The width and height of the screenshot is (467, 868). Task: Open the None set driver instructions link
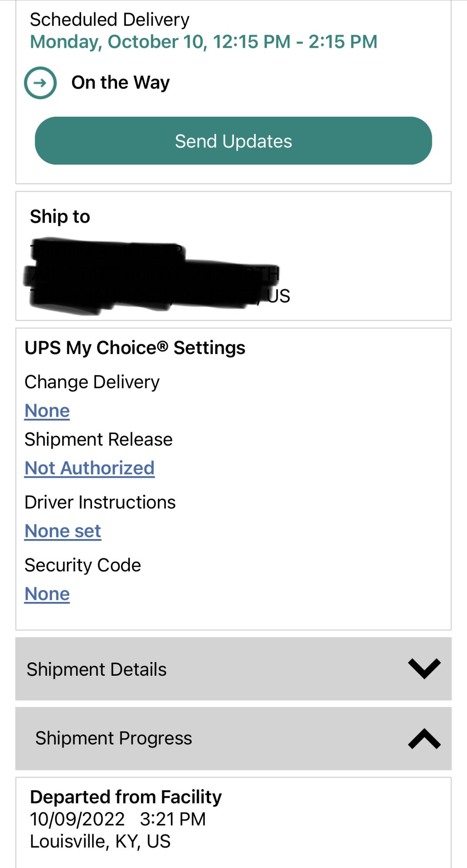63,531
